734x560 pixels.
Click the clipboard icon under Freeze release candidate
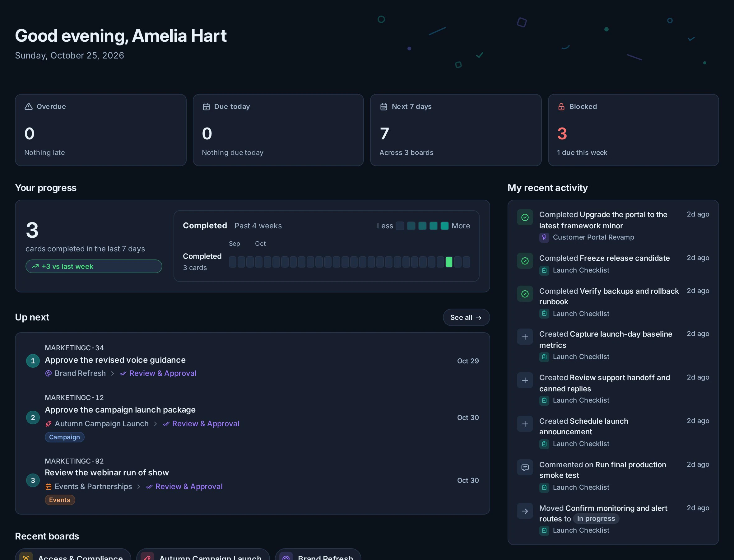(544, 270)
